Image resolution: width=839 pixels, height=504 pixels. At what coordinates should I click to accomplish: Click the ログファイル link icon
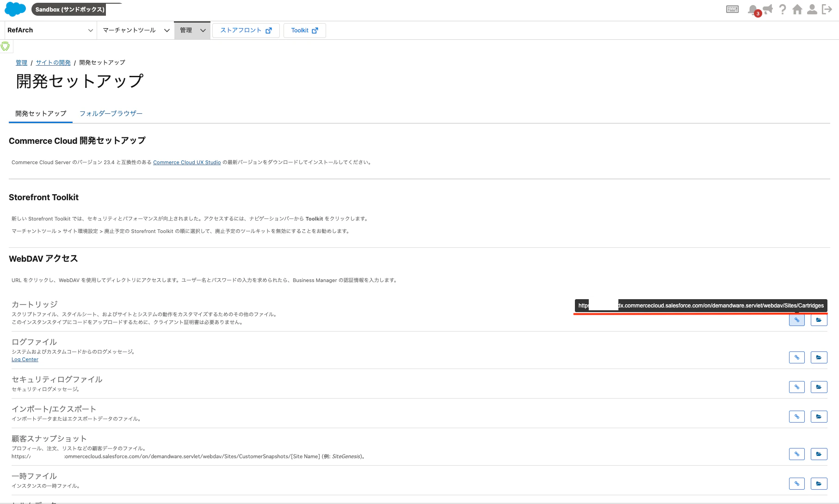point(797,357)
